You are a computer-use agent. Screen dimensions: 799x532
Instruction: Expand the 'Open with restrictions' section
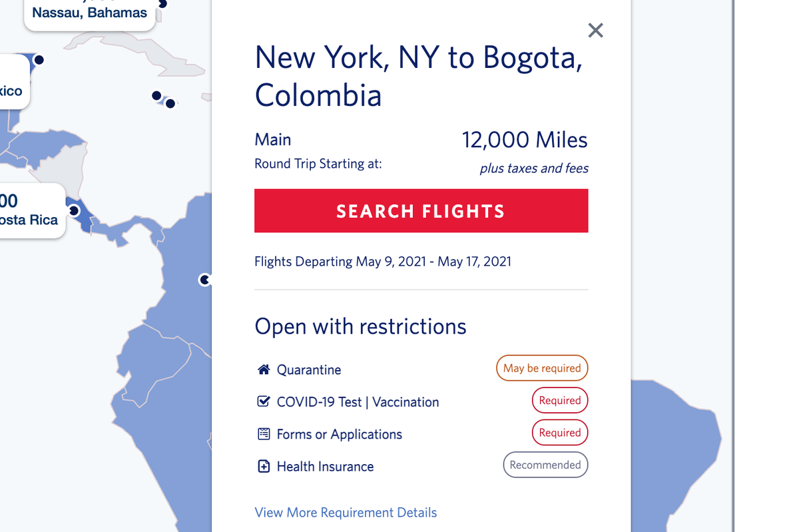(x=360, y=326)
